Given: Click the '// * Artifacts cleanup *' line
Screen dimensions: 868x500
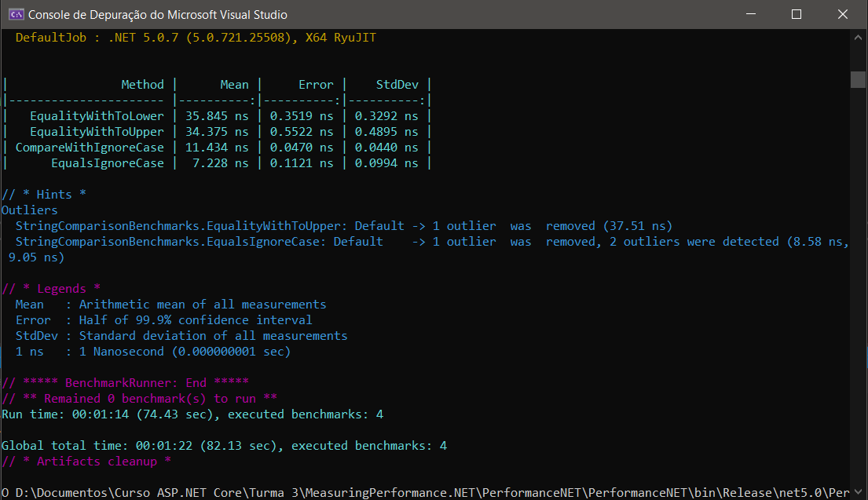Looking at the screenshot, I should click(86, 462).
